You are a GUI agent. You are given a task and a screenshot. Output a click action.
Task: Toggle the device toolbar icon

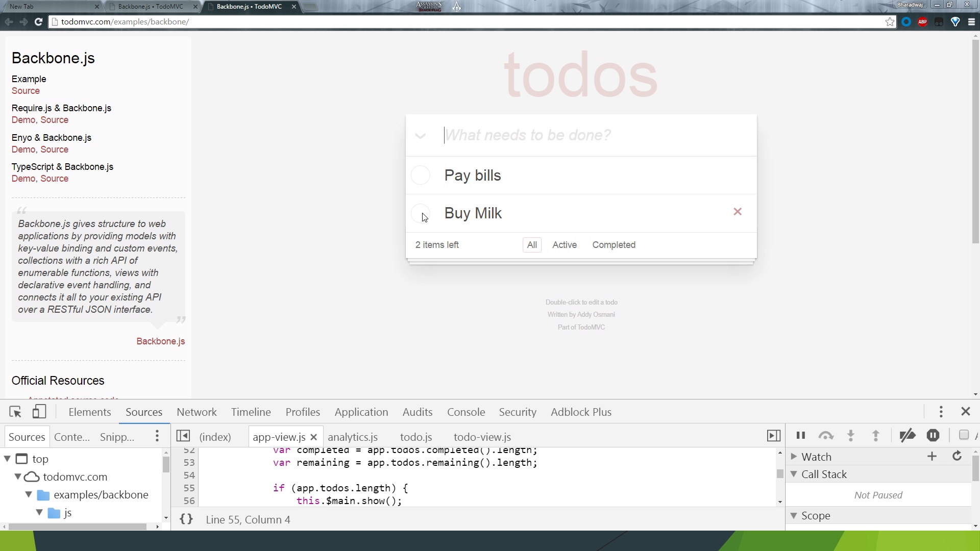39,412
